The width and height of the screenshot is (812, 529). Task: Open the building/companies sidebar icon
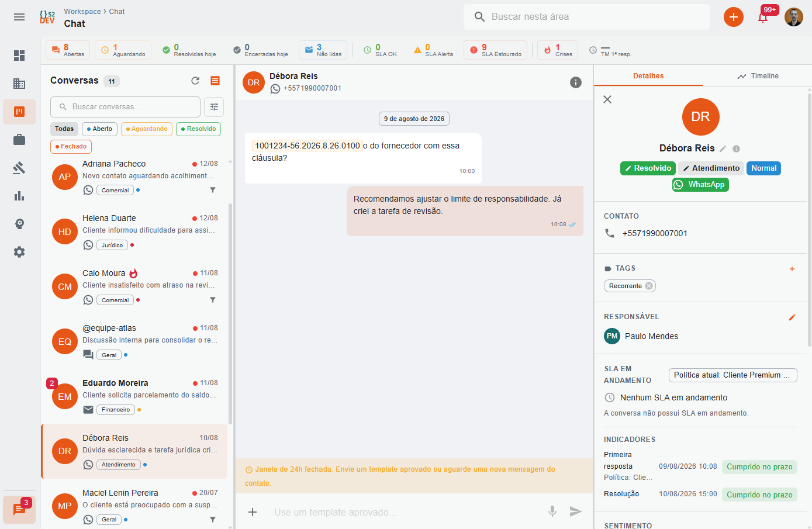[19, 84]
